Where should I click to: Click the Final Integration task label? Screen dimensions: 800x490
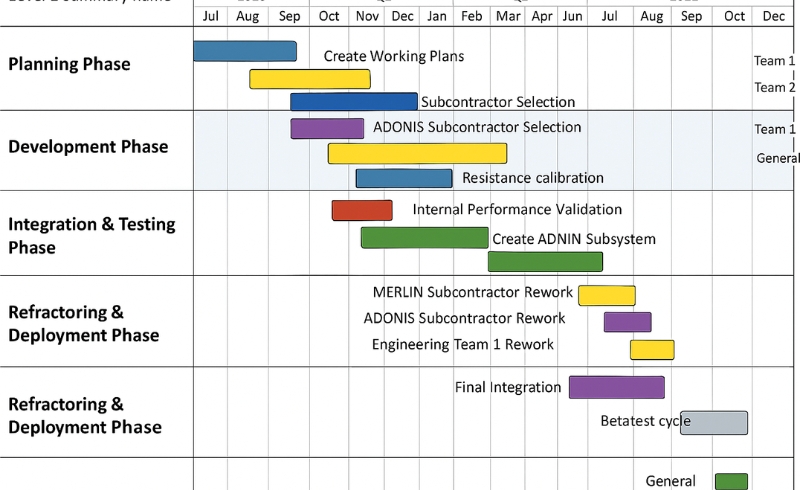click(508, 387)
